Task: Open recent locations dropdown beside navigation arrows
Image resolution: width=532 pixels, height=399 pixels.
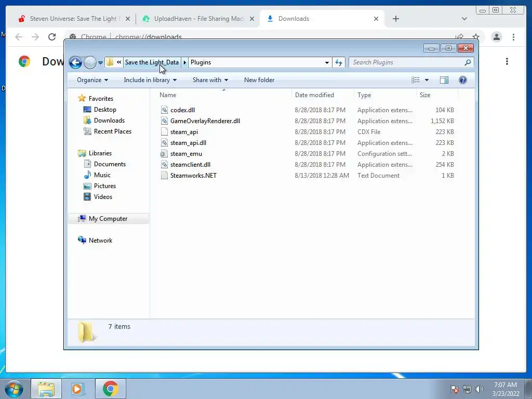Action: click(100, 62)
